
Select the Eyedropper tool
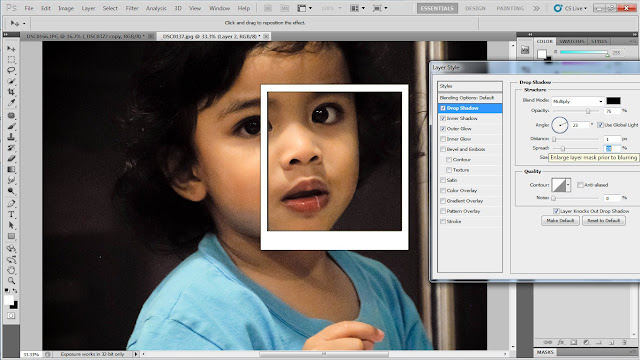tap(11, 102)
